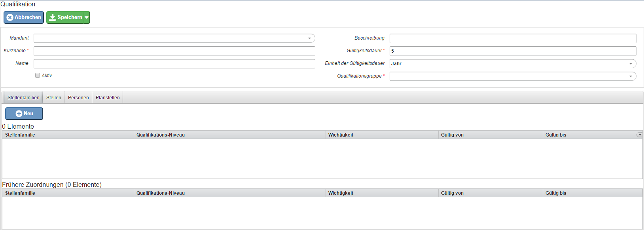The image size is (644, 230).
Task: Sort by Stellenfamilie column in top table
Action: pyautogui.click(x=20, y=135)
